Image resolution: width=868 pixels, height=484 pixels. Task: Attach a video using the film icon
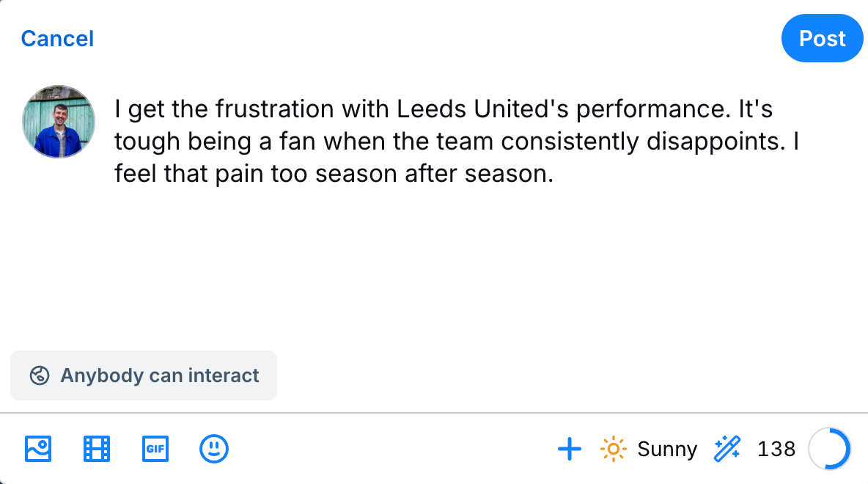(97, 448)
